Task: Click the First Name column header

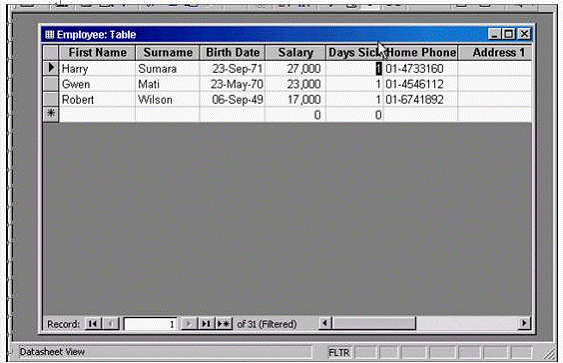Action: [97, 53]
